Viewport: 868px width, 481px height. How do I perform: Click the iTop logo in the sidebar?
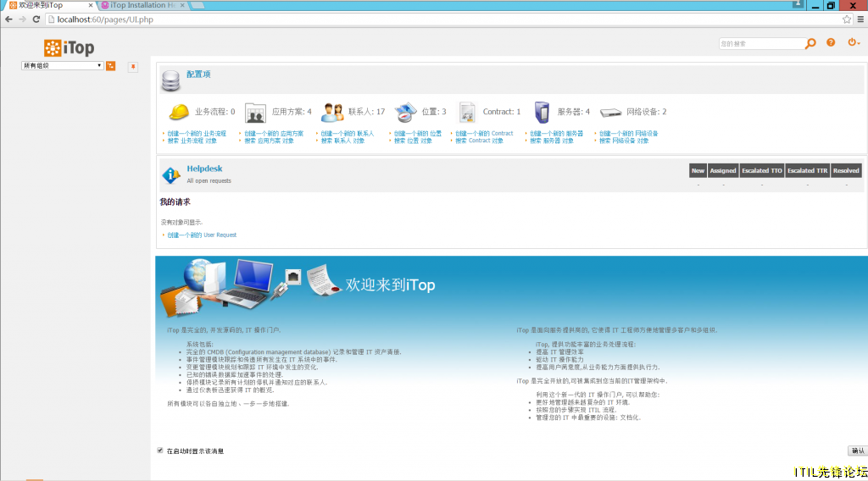click(x=70, y=48)
